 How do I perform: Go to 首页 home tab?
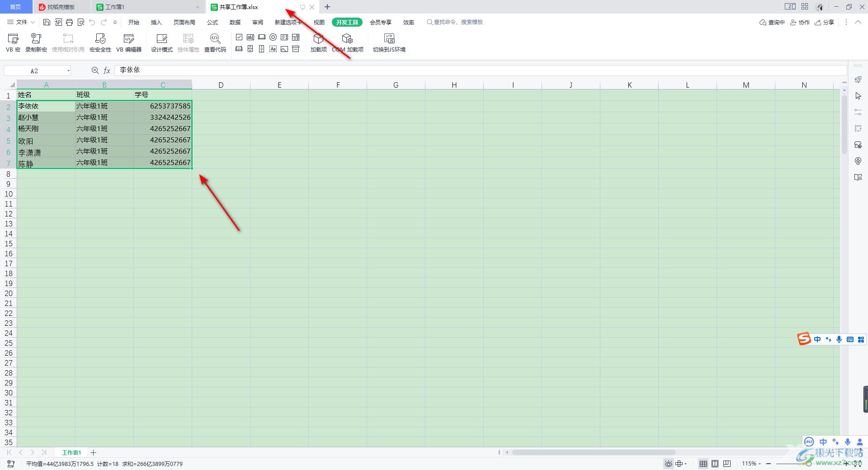pyautogui.click(x=15, y=7)
